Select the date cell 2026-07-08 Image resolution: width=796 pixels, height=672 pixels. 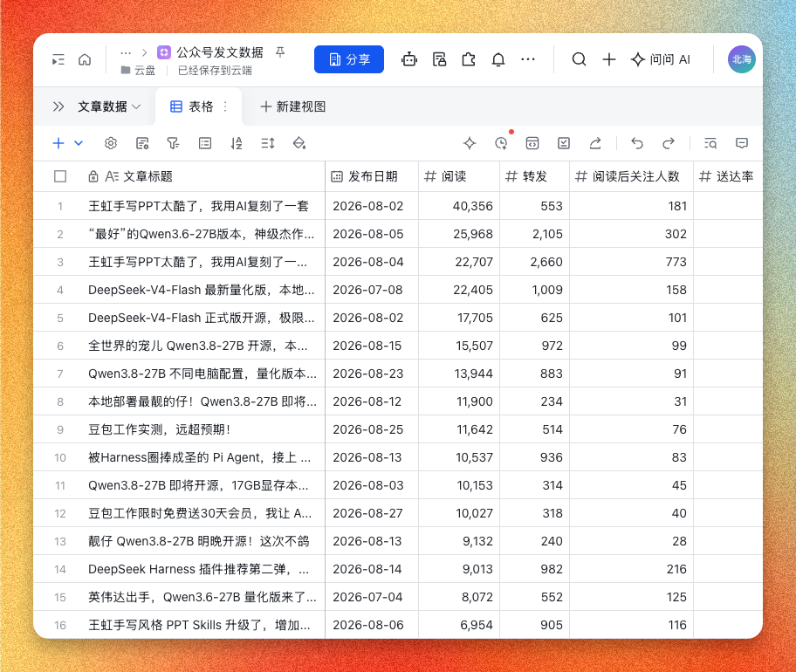tap(372, 290)
